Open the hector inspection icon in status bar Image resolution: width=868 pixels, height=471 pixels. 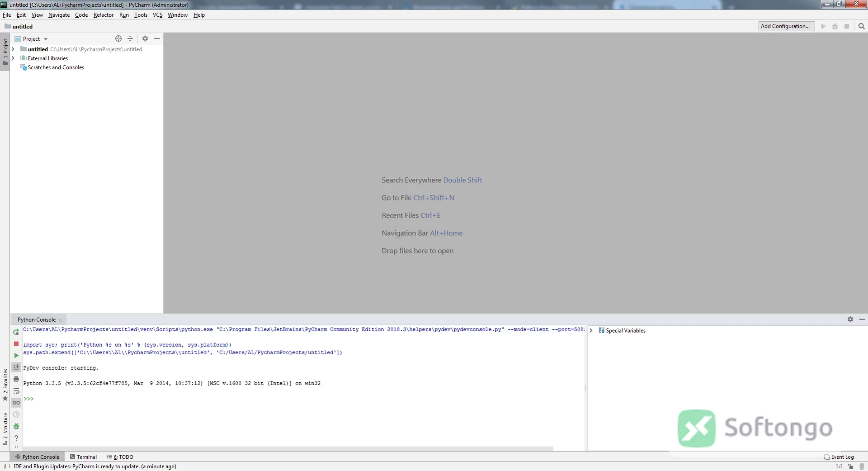point(862,466)
